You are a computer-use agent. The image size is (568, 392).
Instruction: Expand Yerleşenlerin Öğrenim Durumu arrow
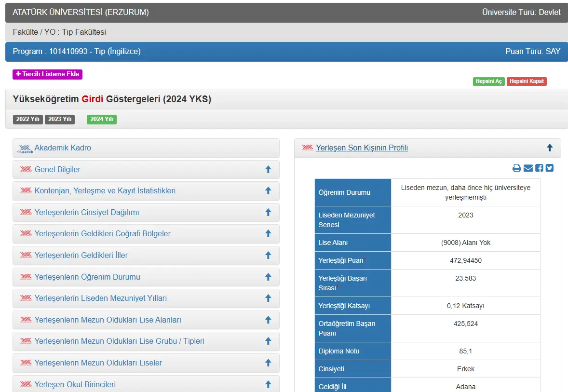(268, 277)
